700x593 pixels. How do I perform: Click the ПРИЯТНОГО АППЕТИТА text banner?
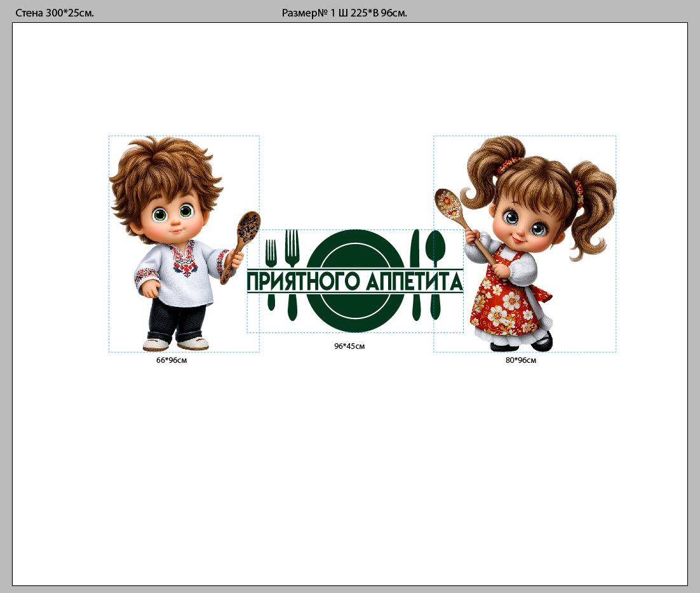[354, 281]
